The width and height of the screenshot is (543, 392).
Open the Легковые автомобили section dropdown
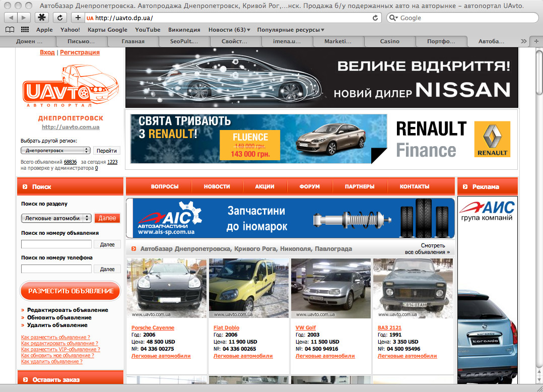click(x=56, y=218)
